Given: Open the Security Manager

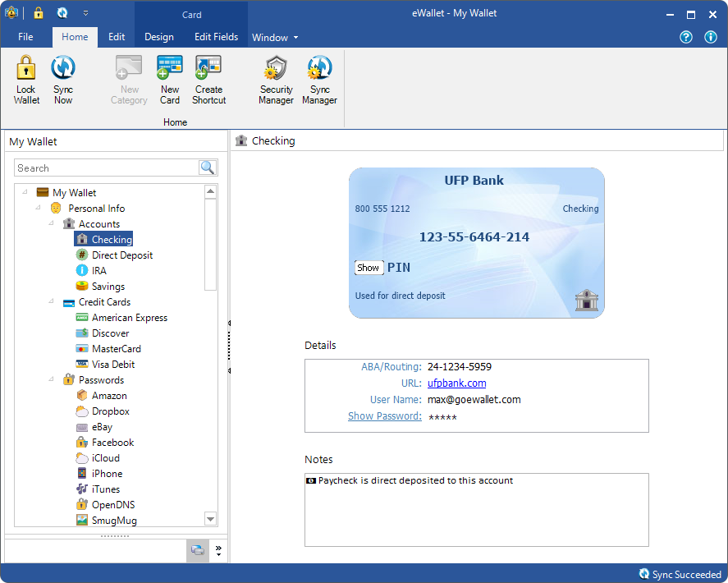Looking at the screenshot, I should (x=276, y=80).
